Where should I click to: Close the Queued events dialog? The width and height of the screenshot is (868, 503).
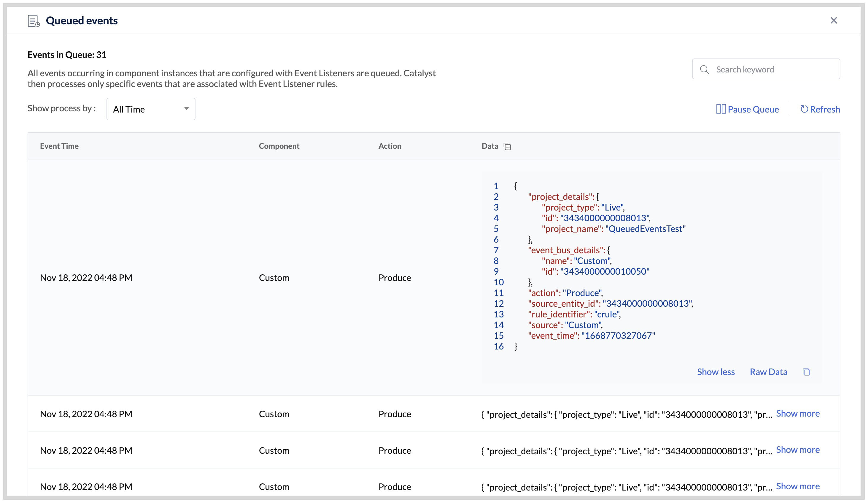pos(834,20)
